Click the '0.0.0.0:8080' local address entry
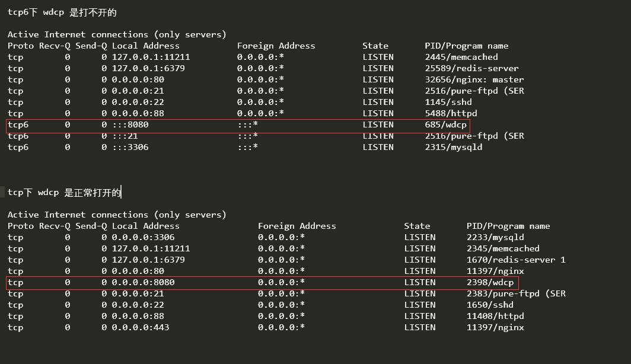This screenshot has height=364, width=631. coord(144,283)
